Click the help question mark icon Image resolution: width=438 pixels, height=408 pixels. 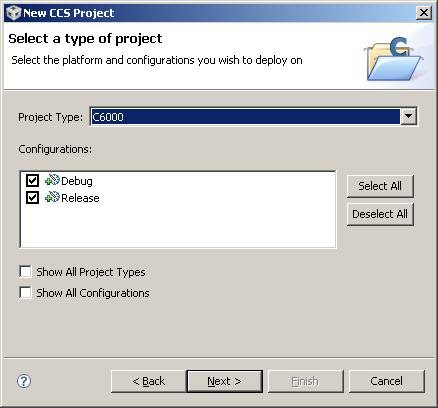[x=24, y=381]
